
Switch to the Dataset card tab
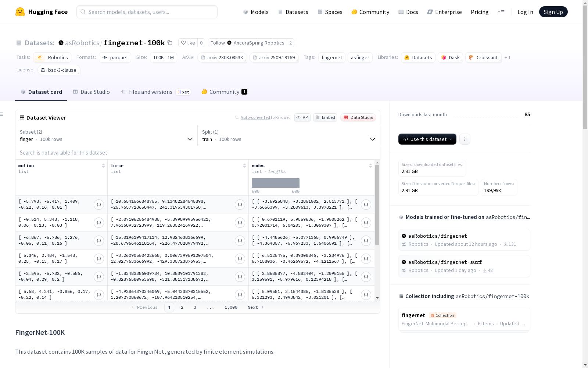click(41, 92)
